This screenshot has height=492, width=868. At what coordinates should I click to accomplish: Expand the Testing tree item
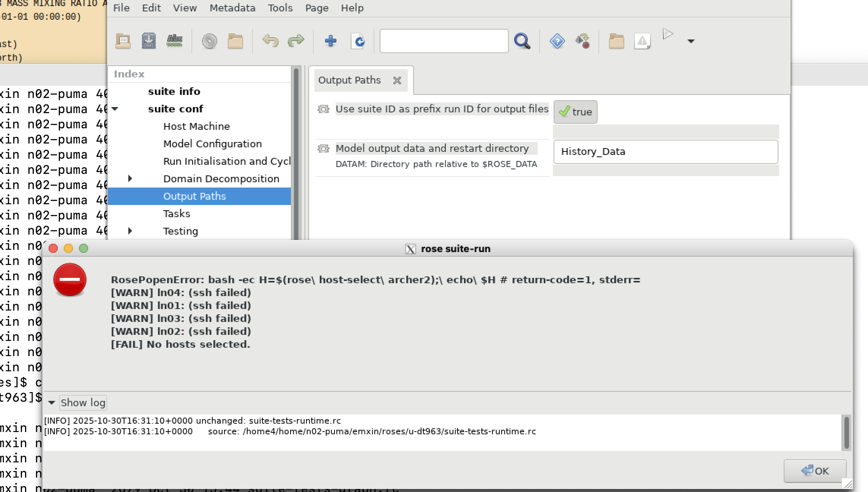[130, 231]
